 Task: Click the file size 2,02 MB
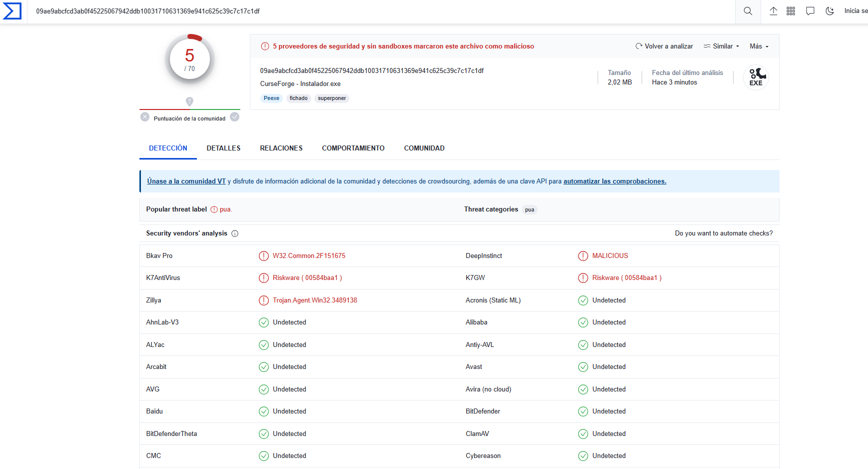pos(620,82)
